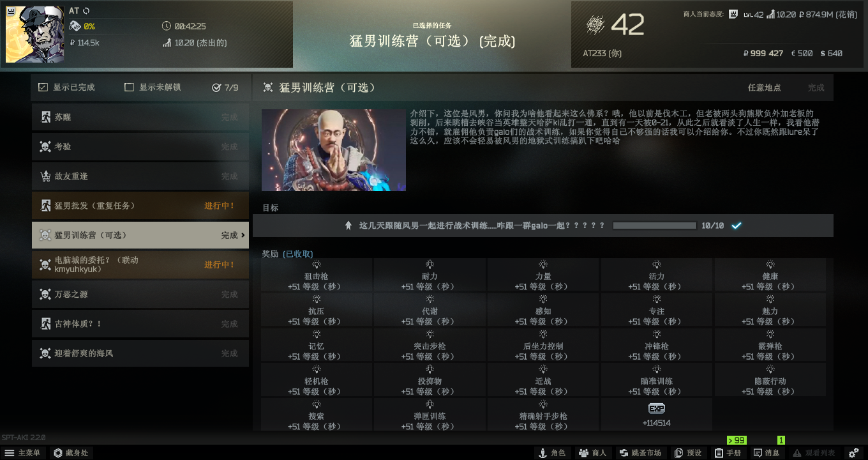Open the 预设 presets screen
The image size is (868, 460).
coord(688,452)
